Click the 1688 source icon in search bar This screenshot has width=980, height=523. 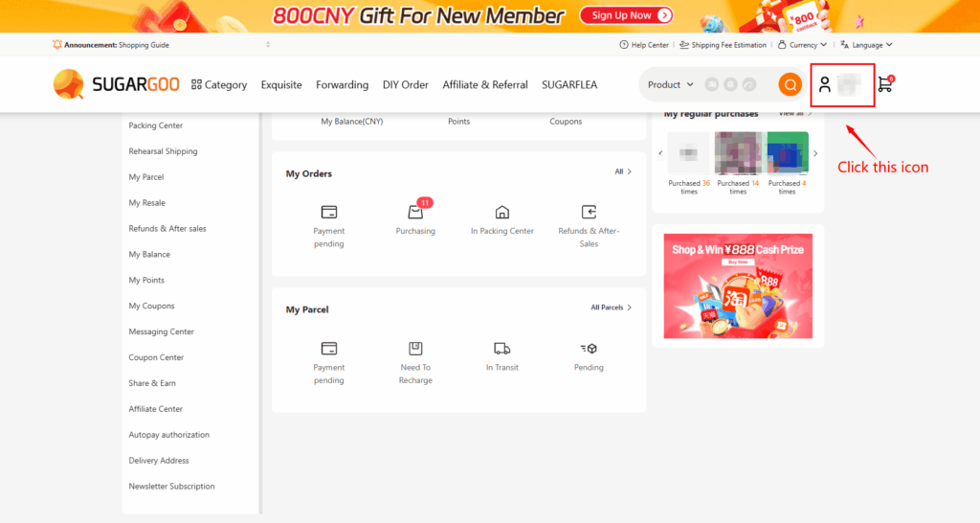coord(730,84)
